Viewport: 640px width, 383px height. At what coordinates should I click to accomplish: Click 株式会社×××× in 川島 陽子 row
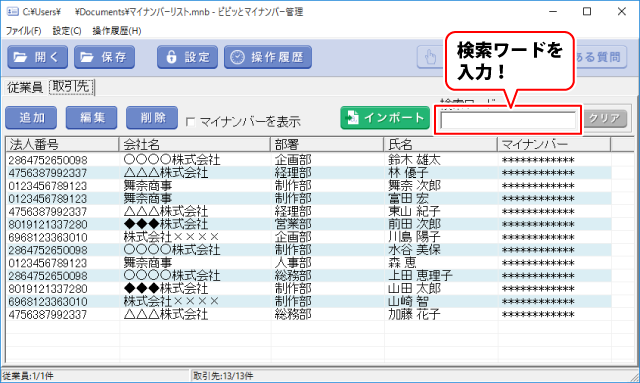tap(171, 237)
